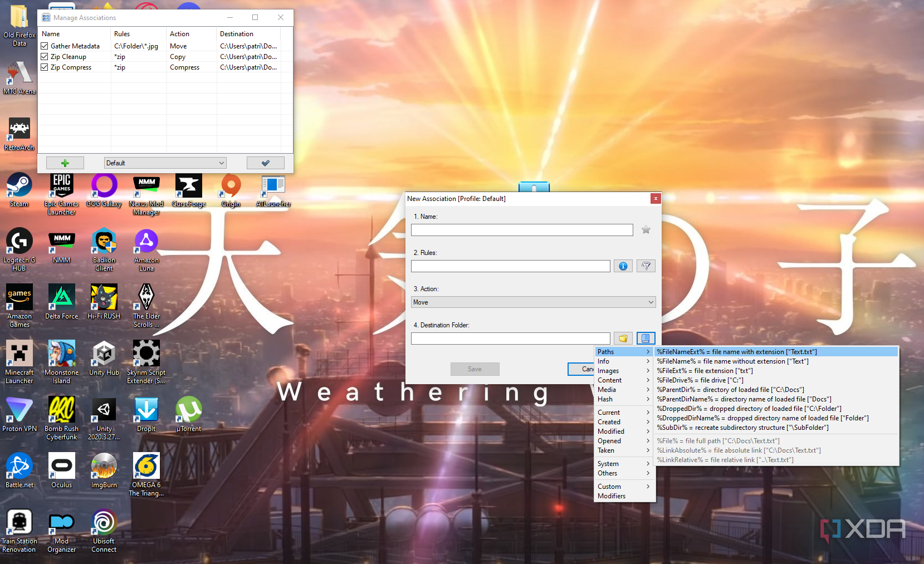Uncheck the Gather Metadata association
The image size is (924, 564).
point(45,46)
